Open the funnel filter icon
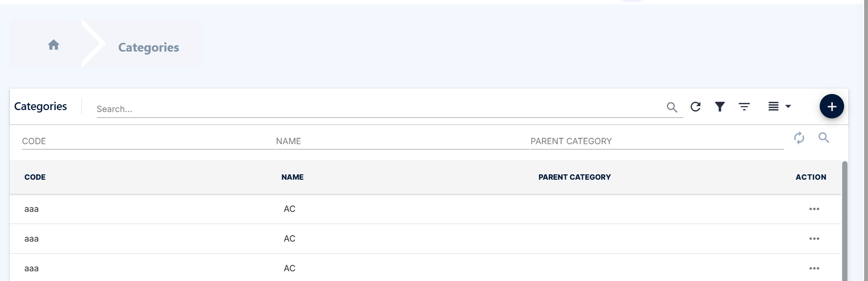The width and height of the screenshot is (868, 281). pos(720,107)
